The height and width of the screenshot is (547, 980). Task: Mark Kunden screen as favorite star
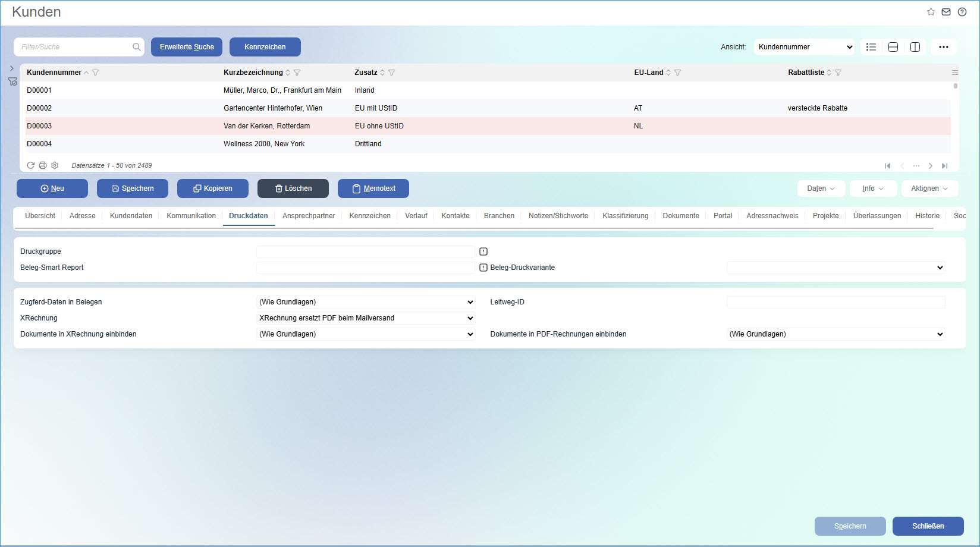(x=931, y=11)
